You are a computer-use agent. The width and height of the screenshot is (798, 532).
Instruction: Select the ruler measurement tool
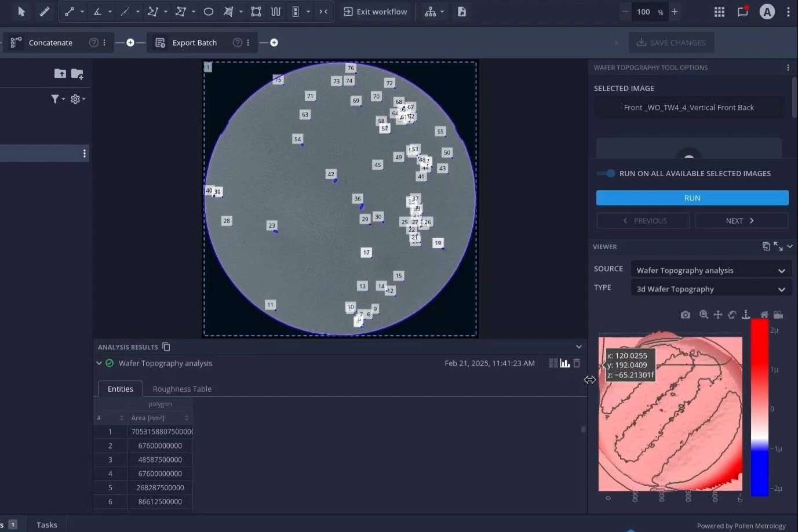(44, 12)
